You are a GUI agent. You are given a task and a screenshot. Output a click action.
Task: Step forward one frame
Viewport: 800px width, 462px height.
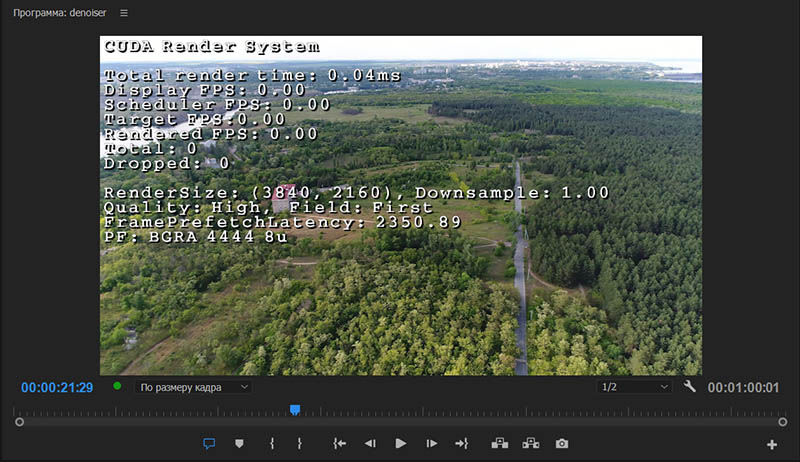point(432,444)
